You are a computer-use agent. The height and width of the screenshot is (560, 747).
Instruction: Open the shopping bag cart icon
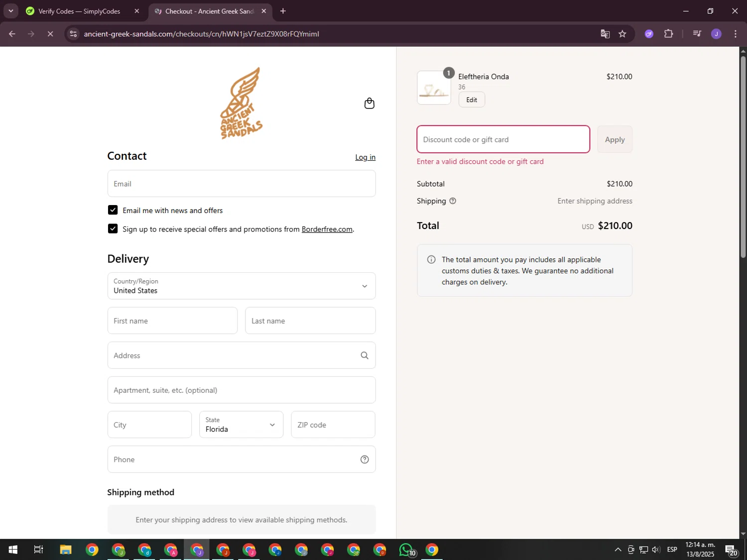[369, 103]
